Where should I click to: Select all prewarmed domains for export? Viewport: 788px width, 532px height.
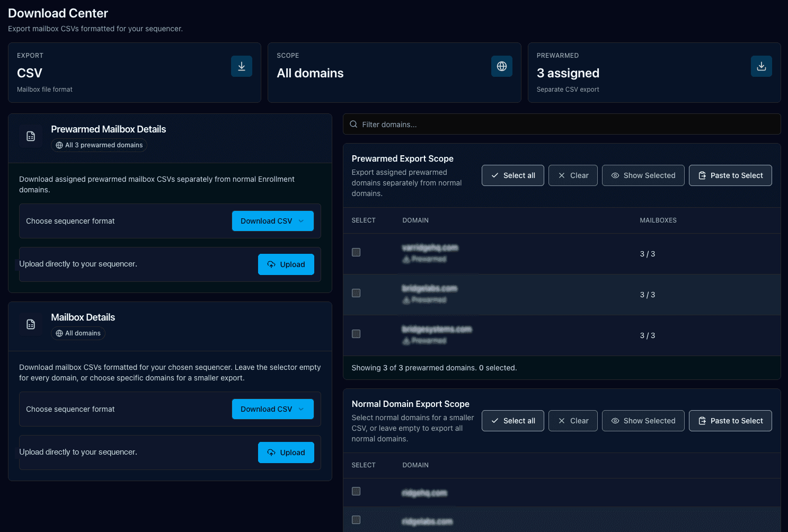(x=513, y=175)
